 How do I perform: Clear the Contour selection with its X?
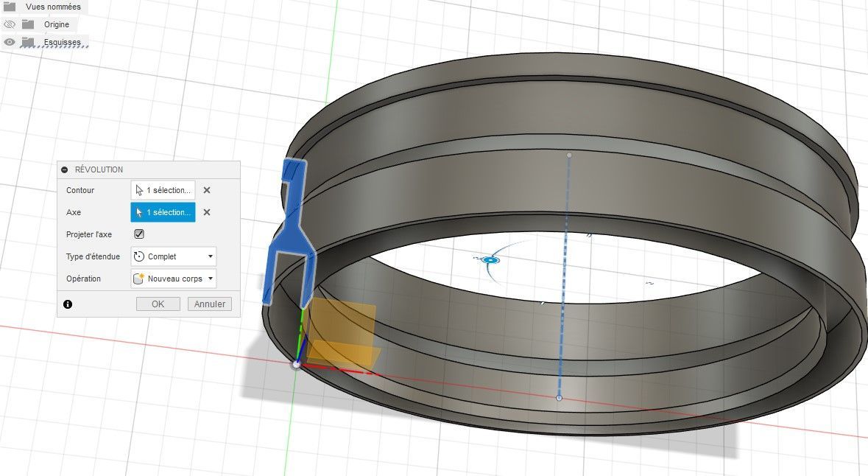[206, 190]
